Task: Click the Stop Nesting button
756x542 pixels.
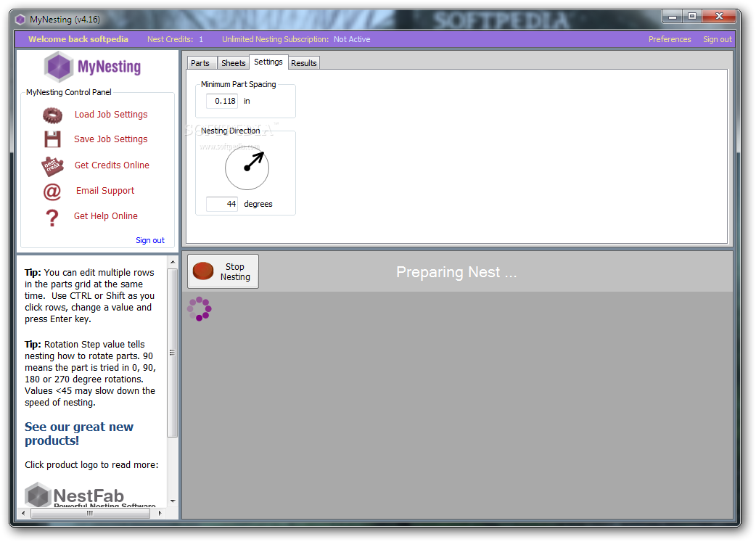Action: coord(223,271)
